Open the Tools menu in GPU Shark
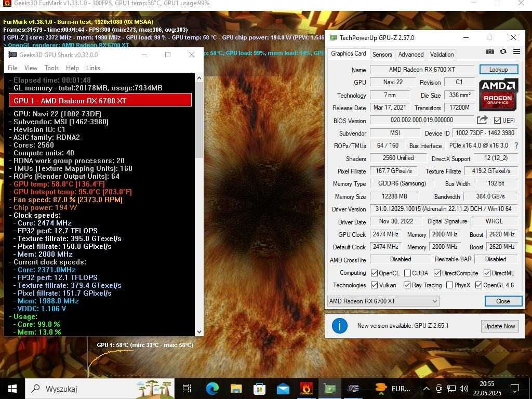The width and height of the screenshot is (532, 399). pos(51,68)
